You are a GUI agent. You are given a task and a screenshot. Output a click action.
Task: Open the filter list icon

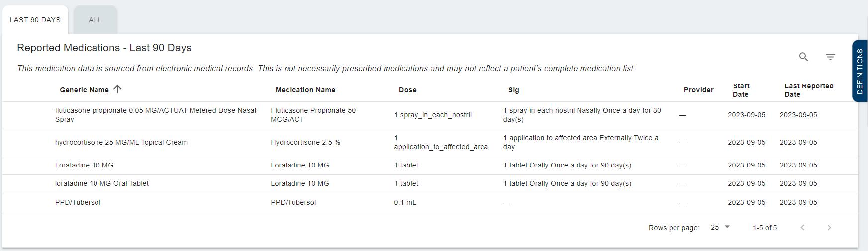tap(830, 57)
